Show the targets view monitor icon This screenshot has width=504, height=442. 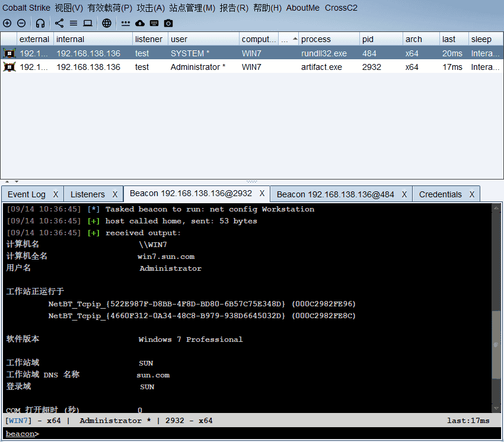pyautogui.click(x=88, y=23)
